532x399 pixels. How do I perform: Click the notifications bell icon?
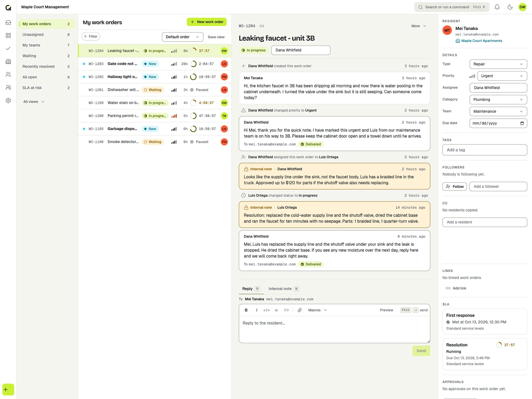click(497, 7)
